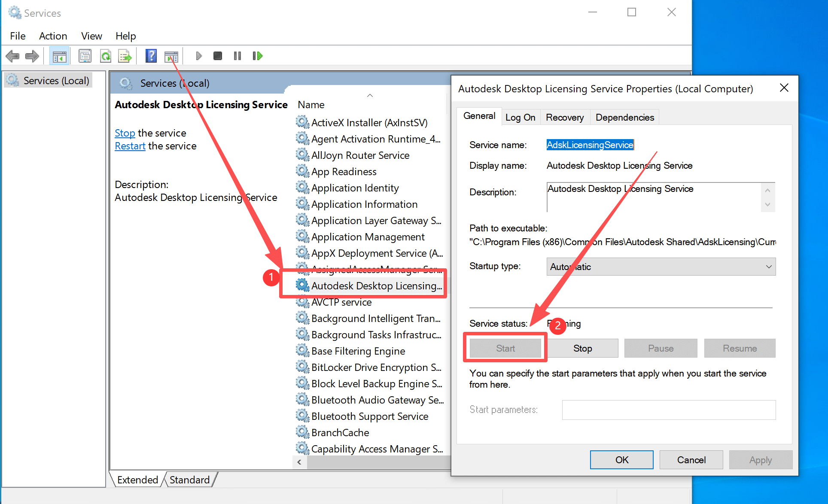
Task: Sort by the Name column header
Action: 311,105
